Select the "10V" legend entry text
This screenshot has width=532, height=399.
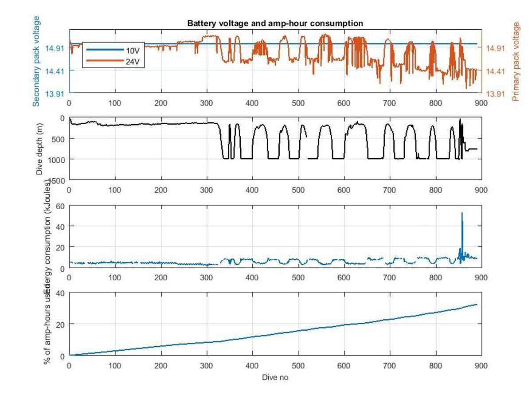[x=133, y=51]
